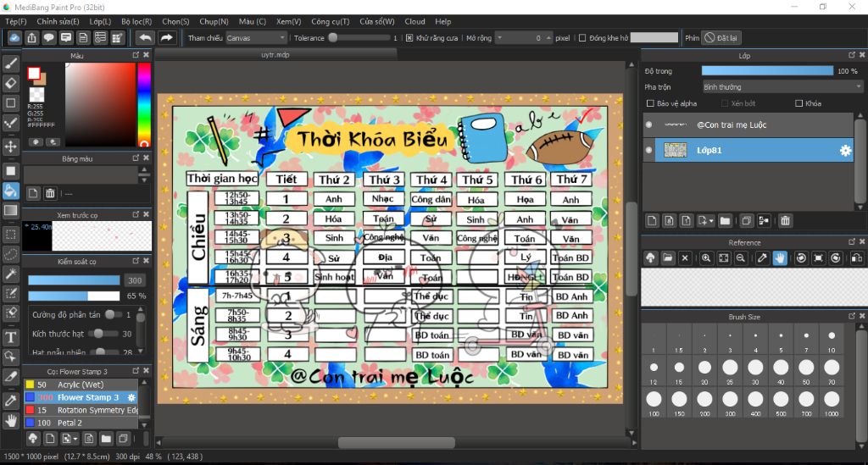Open a reference image file
Viewport: 868px width, 465px height.
pyautogui.click(x=668, y=258)
